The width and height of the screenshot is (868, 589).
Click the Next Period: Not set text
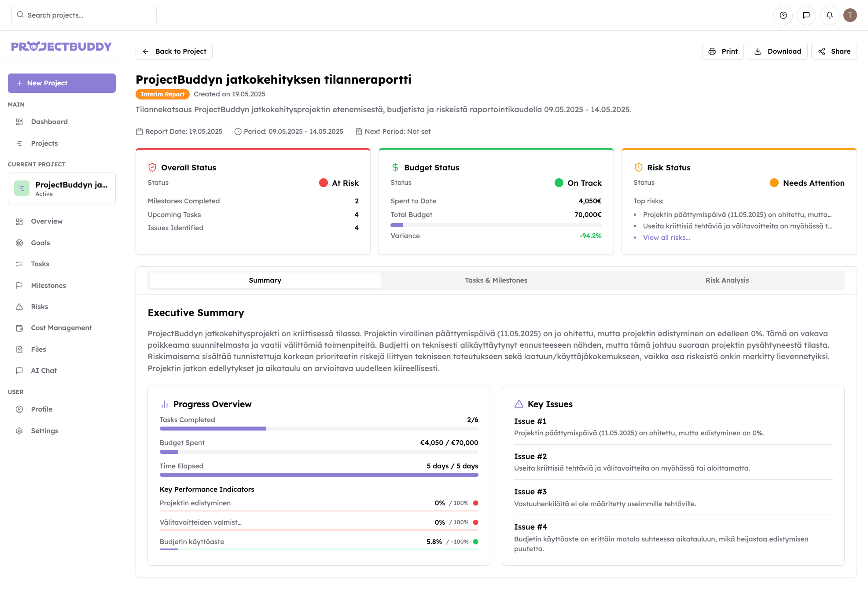pyautogui.click(x=397, y=132)
